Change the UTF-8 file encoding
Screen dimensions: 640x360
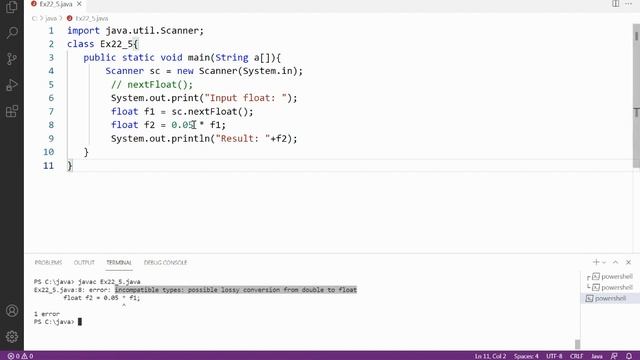coord(554,356)
